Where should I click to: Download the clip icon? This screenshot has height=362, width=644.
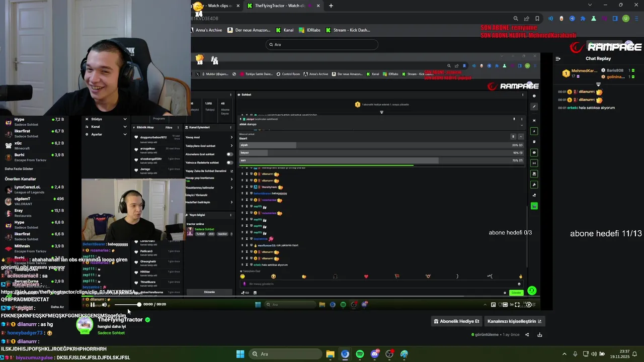coord(540,335)
